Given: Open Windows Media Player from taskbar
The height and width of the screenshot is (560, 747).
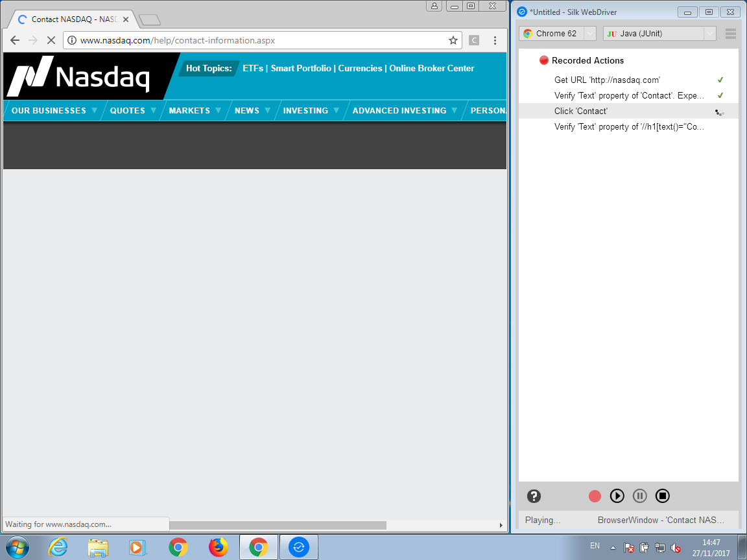Looking at the screenshot, I should coord(137,547).
